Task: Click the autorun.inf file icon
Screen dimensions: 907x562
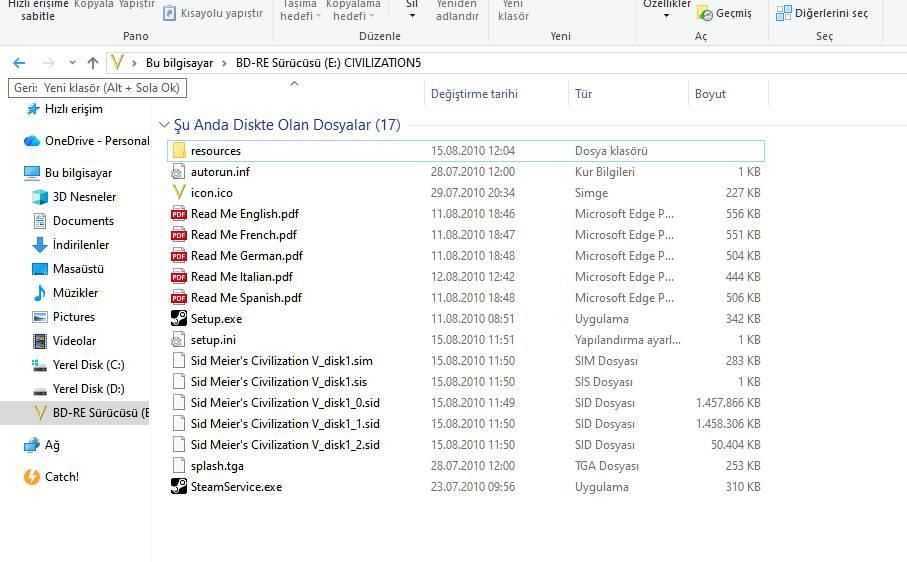Action: [x=179, y=172]
